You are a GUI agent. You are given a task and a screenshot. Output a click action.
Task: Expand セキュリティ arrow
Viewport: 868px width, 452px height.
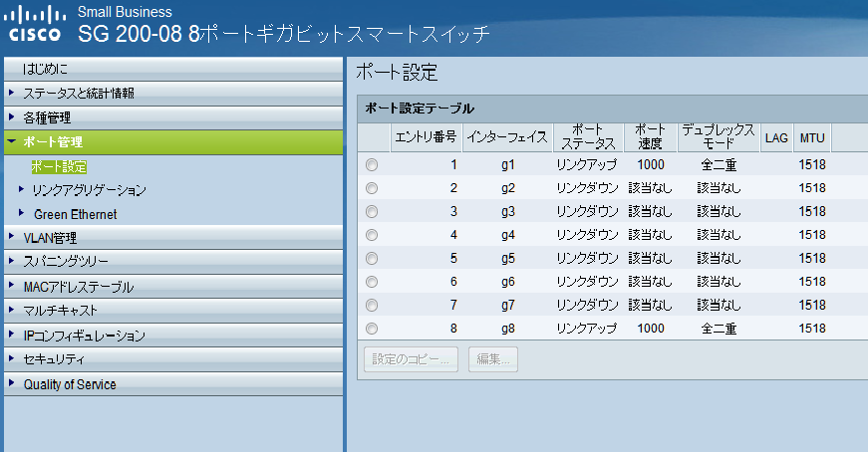11,358
